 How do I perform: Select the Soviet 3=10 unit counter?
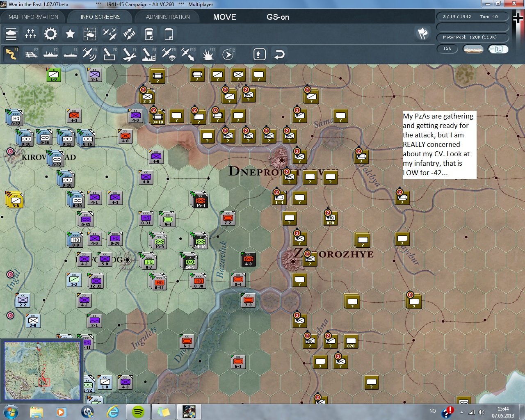coord(158,117)
